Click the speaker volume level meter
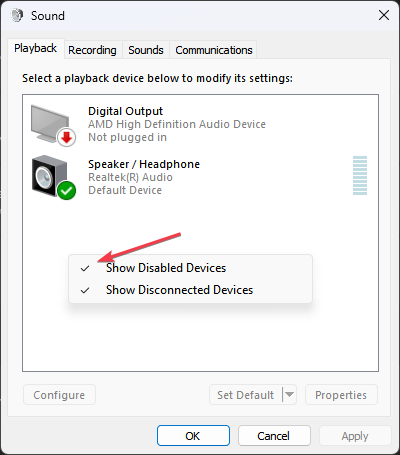The height and width of the screenshot is (455, 400). tap(360, 175)
